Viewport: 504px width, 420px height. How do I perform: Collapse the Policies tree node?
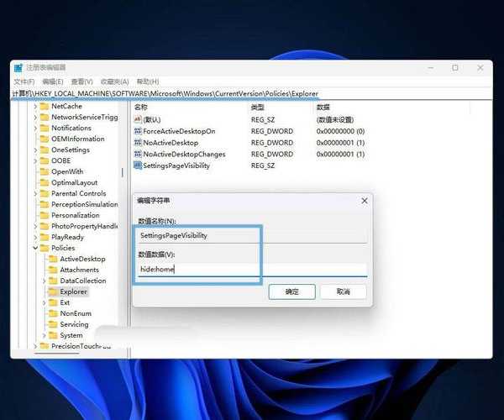point(36,248)
